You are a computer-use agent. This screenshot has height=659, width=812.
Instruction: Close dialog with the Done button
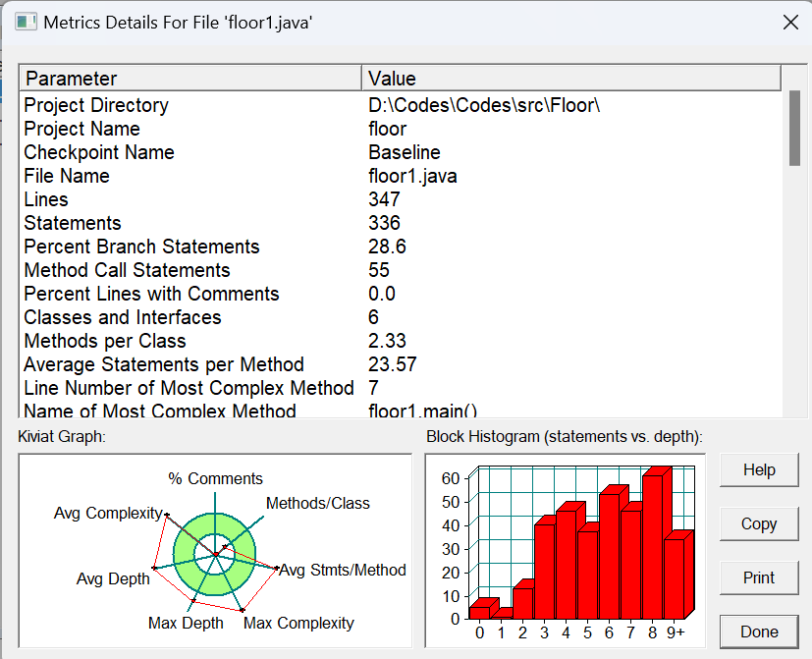(x=759, y=632)
